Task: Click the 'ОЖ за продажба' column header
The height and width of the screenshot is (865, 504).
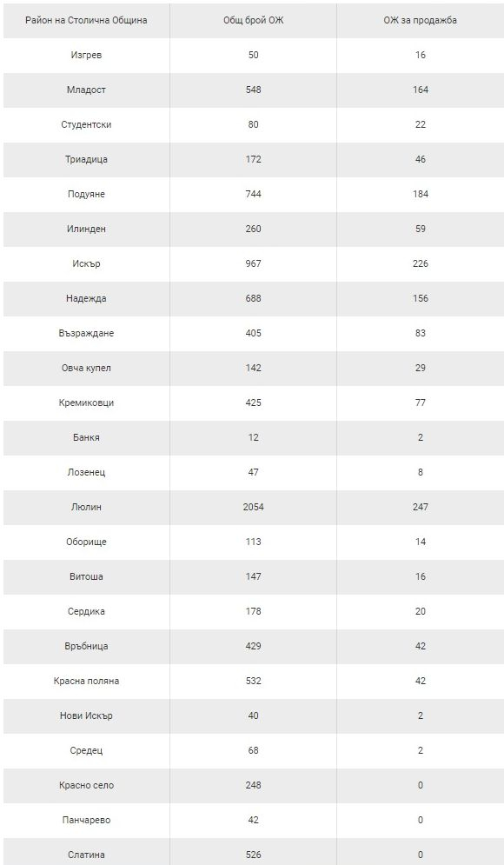Action: pyautogui.click(x=421, y=20)
